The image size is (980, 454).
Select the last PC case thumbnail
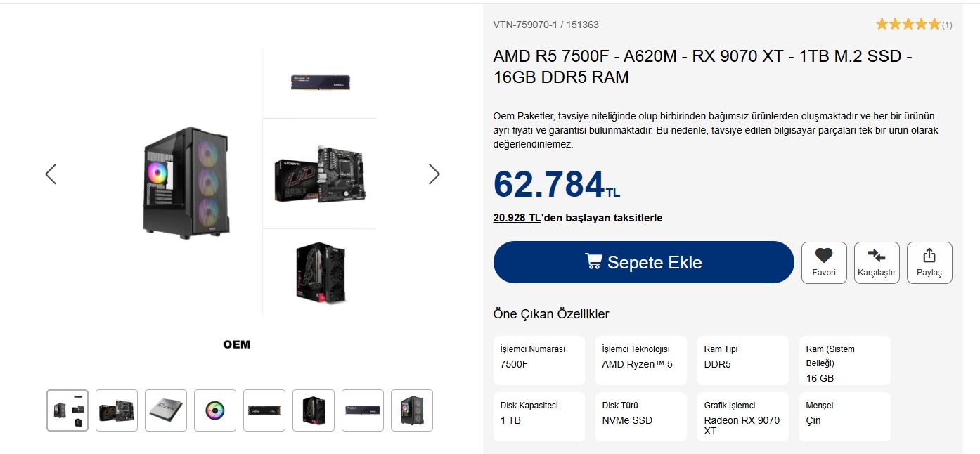click(412, 410)
